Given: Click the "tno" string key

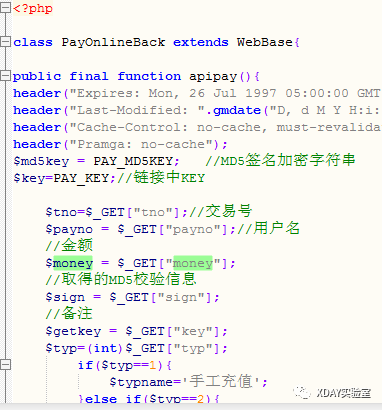Looking at the screenshot, I should pyautogui.click(x=153, y=212).
